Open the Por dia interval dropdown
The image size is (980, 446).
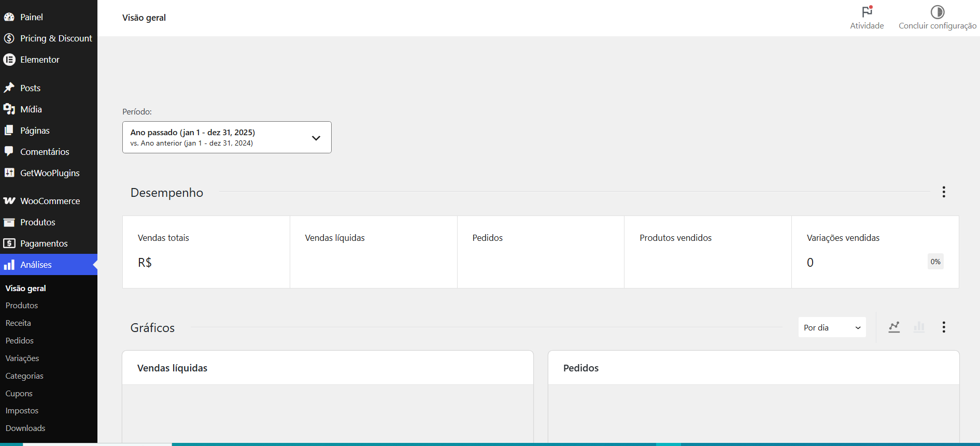click(x=832, y=327)
